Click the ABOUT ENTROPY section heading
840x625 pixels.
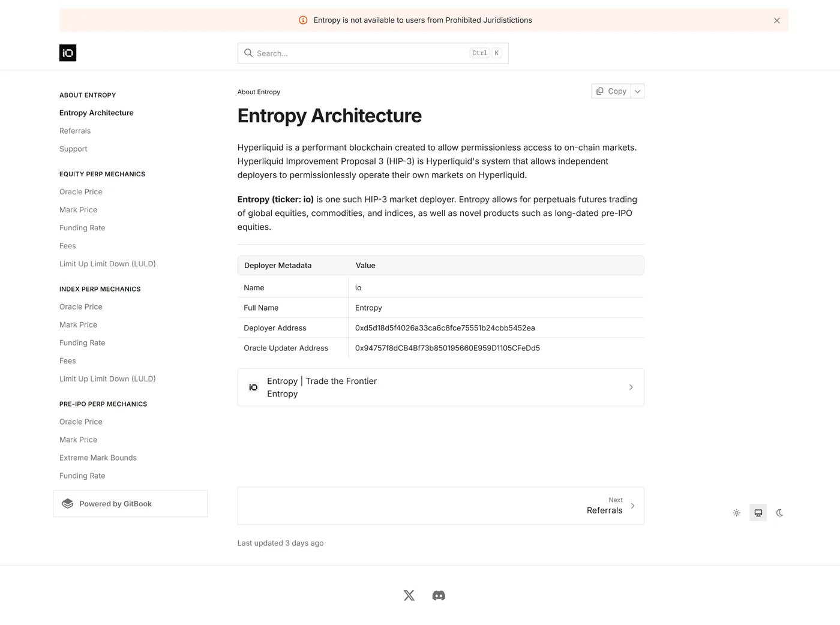coord(88,95)
